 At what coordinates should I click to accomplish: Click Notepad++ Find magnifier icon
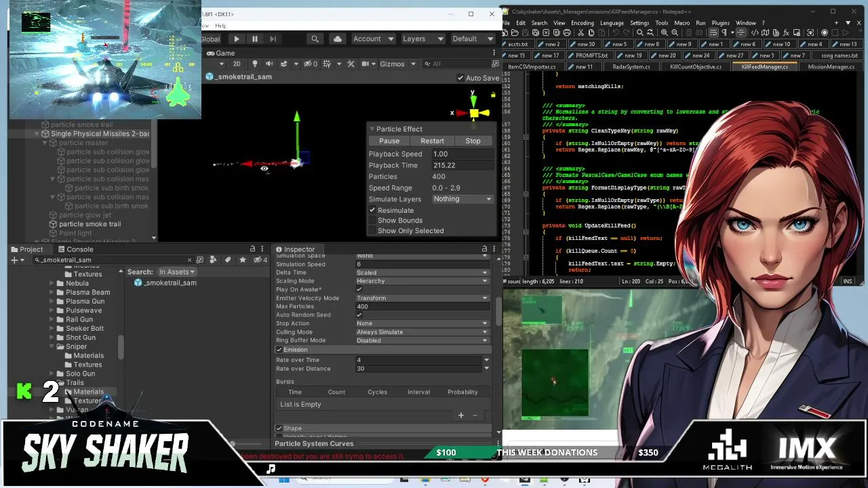tap(639, 33)
